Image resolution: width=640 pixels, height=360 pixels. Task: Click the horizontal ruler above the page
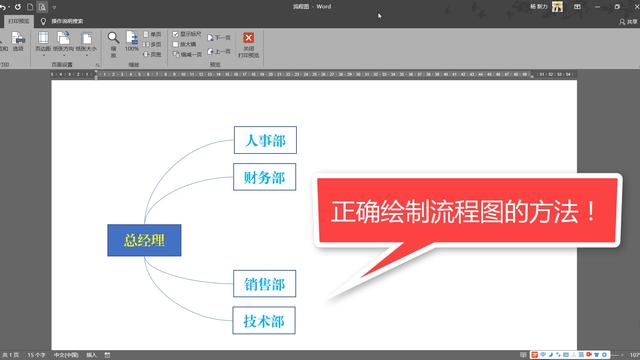[314, 74]
